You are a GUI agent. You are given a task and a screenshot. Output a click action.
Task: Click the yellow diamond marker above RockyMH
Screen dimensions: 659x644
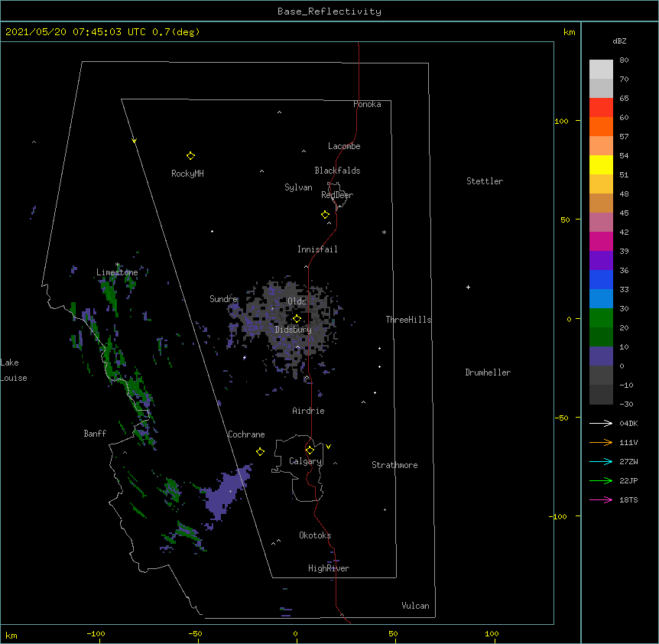[x=190, y=156]
